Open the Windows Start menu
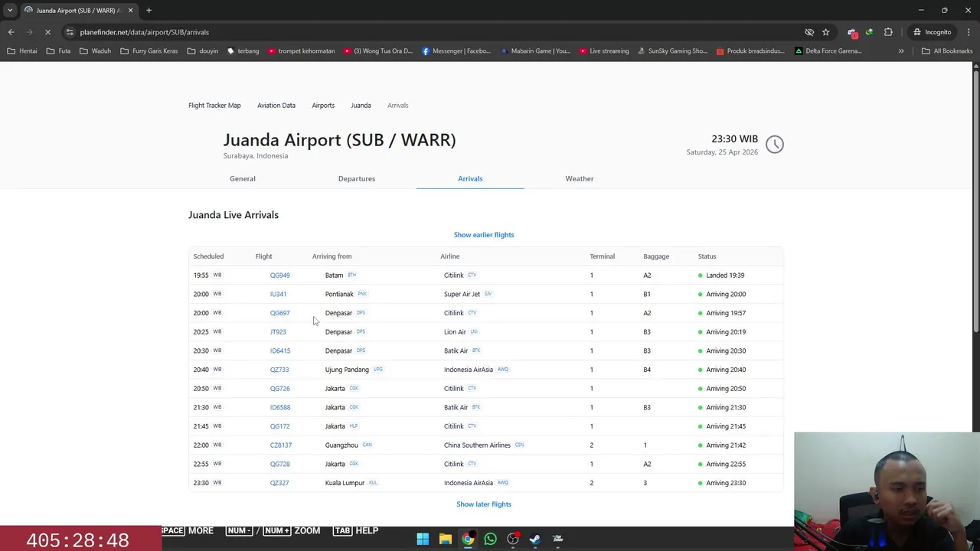Screen dimensions: 980x551 click(423, 539)
